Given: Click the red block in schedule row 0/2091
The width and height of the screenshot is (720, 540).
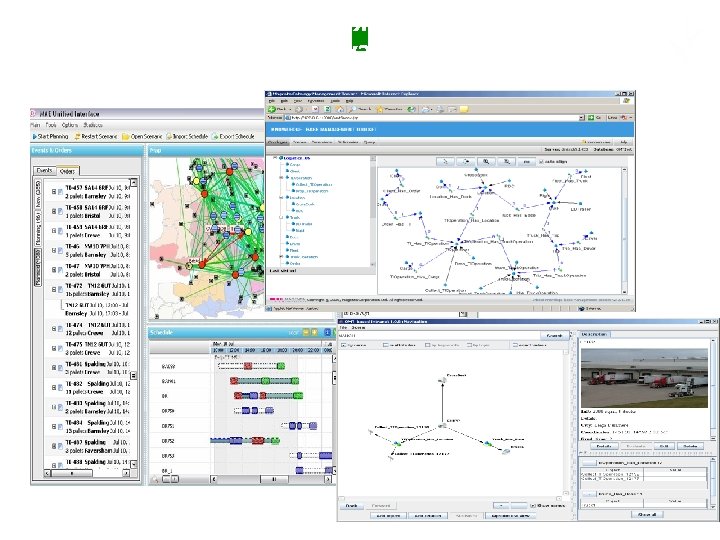Looking at the screenshot, I should (234, 381).
